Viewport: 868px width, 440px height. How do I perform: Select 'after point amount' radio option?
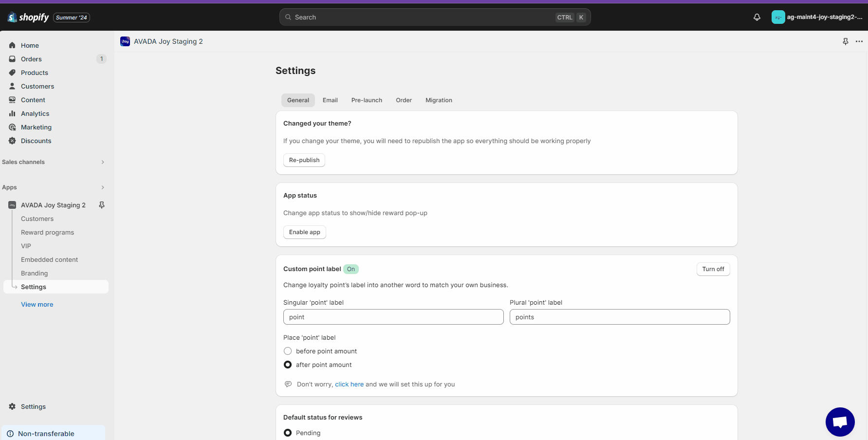tap(288, 365)
